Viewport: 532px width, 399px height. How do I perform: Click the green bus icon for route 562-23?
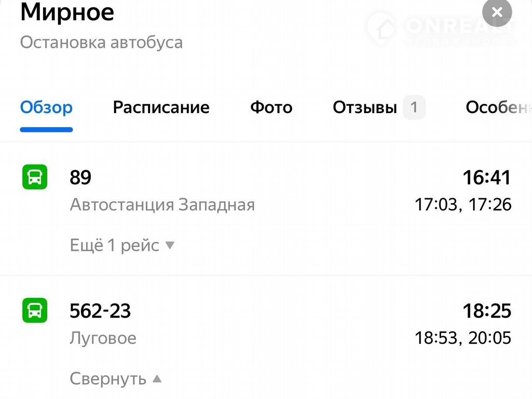pos(35,310)
